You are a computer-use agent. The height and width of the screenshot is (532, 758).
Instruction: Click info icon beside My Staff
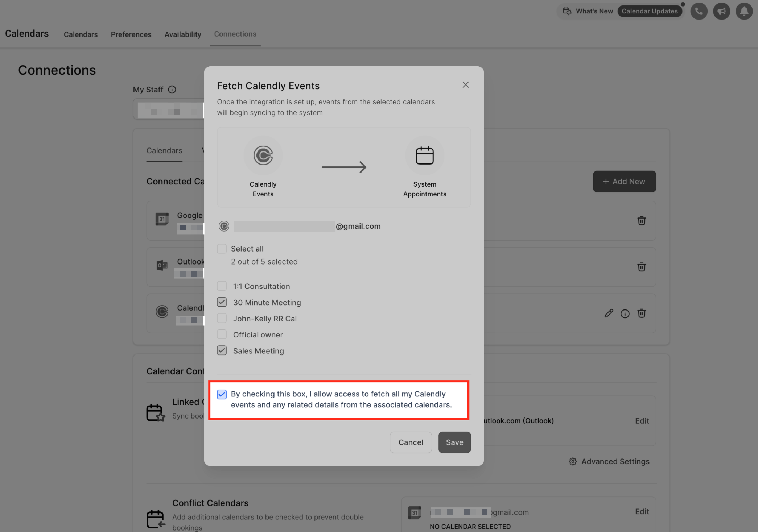pos(172,90)
